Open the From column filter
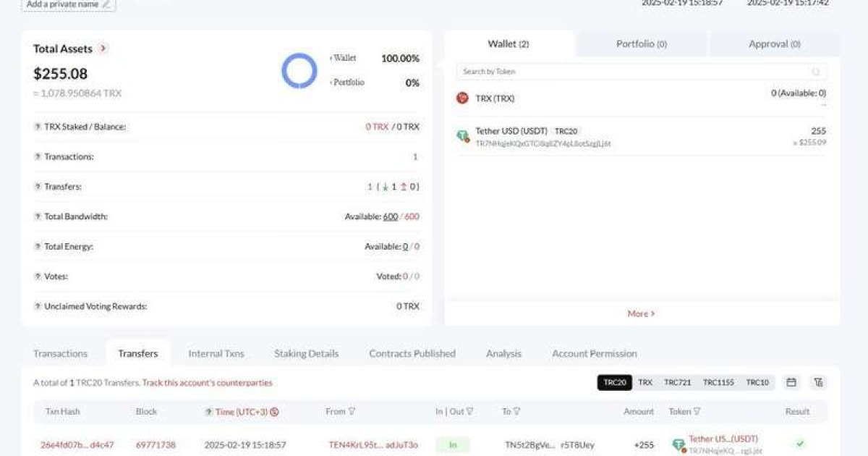868x456 pixels. 352,412
